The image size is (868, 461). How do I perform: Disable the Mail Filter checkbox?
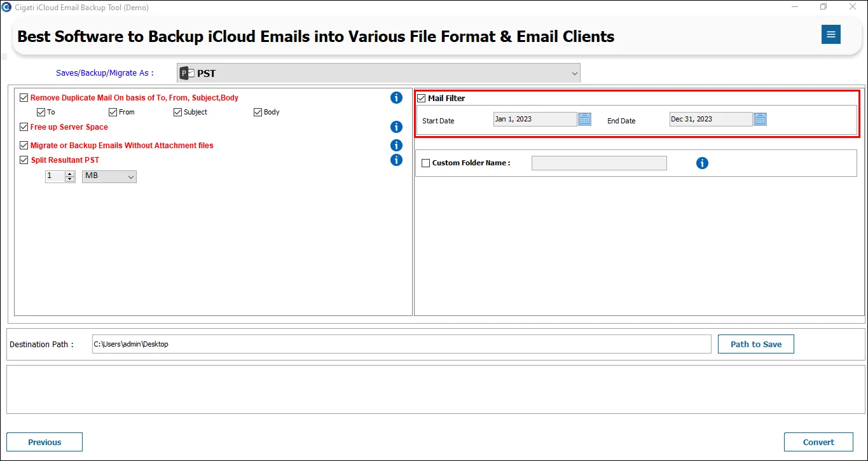(x=422, y=99)
